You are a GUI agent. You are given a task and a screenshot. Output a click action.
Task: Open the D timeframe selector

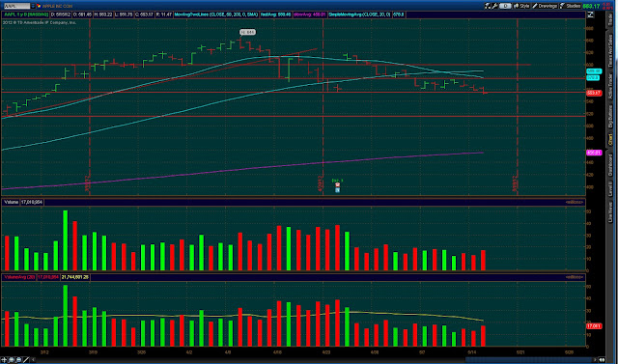(505, 6)
